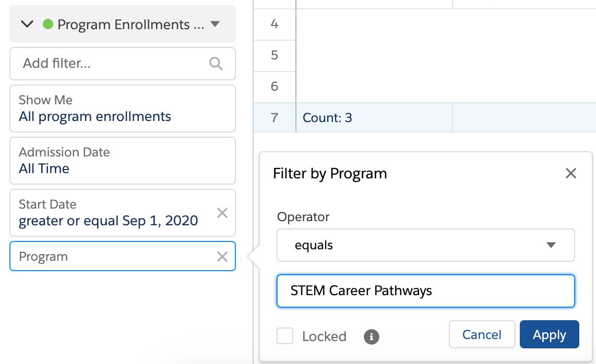
Task: Click the search icon in Add filter field
Action: (x=216, y=64)
